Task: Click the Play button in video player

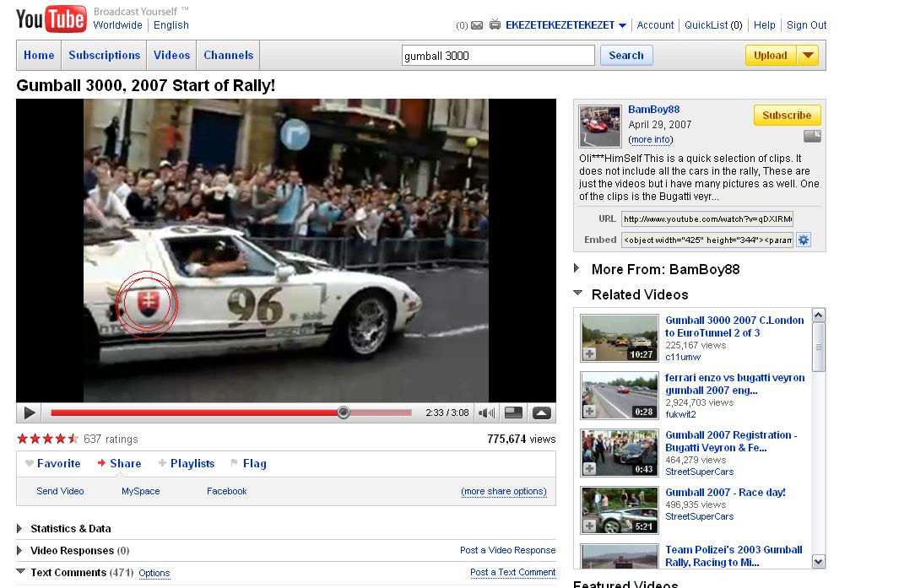Action: point(30,413)
